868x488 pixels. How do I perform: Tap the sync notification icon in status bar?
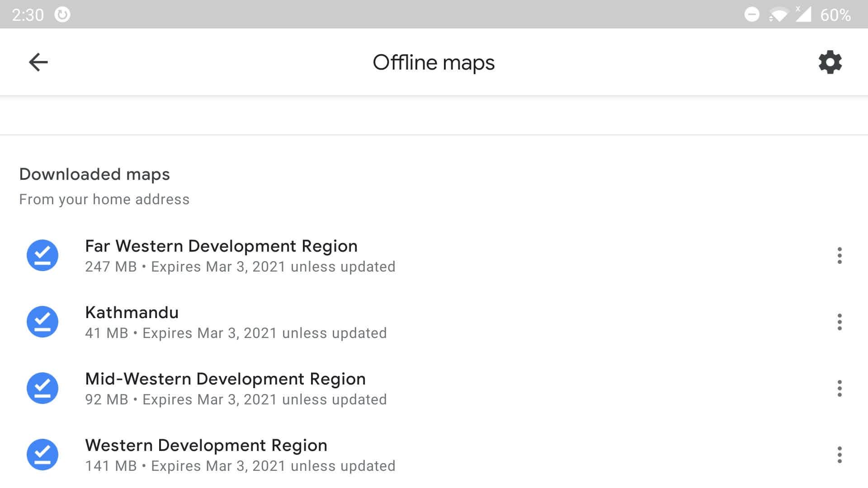62,14
